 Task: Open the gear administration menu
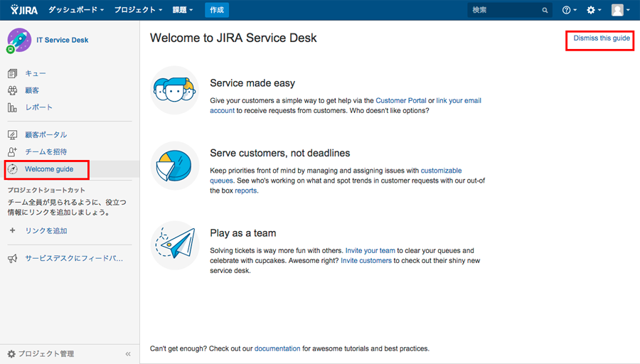594,10
